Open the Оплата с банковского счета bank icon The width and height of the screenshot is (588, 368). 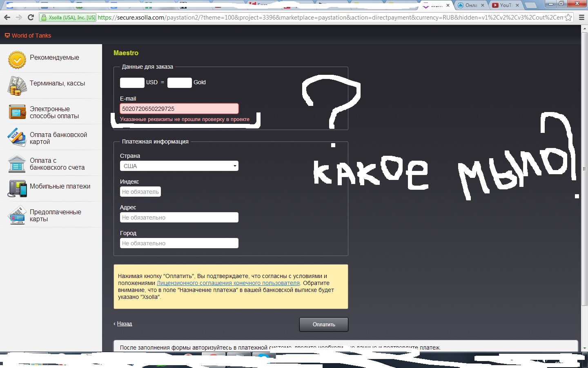click(17, 164)
